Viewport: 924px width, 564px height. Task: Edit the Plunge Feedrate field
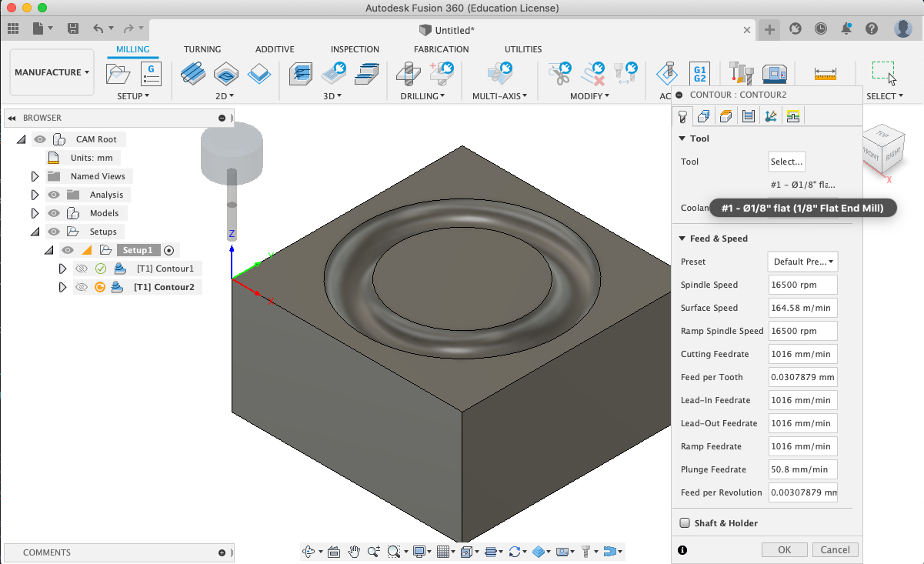802,469
